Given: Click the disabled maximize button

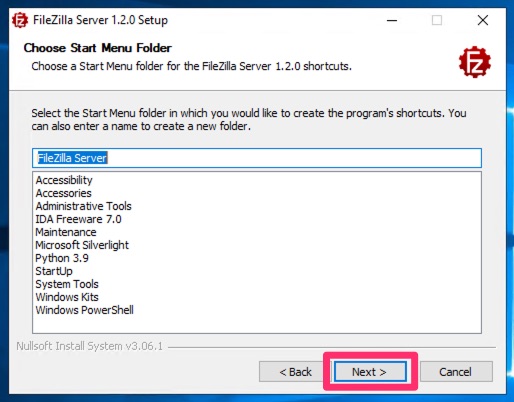Looking at the screenshot, I should click(x=437, y=20).
